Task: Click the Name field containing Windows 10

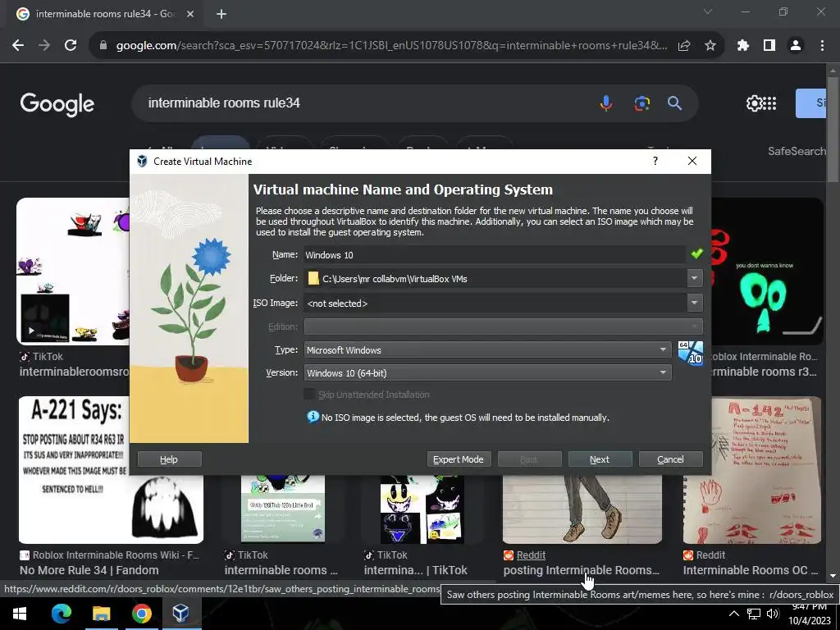Action: coord(495,255)
